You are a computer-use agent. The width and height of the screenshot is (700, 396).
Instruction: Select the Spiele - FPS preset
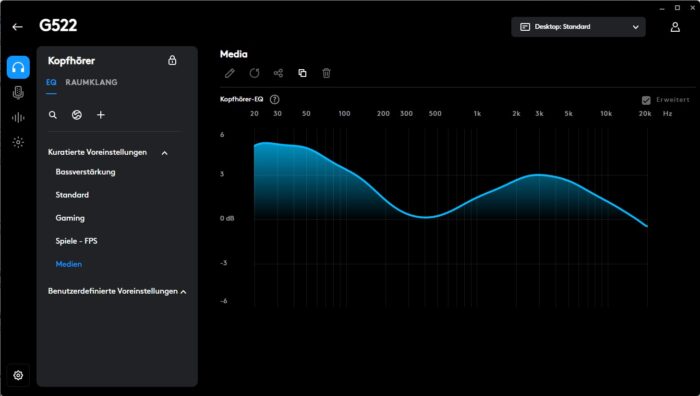76,241
